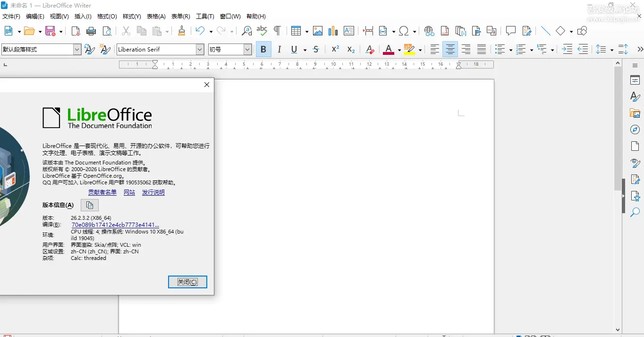
Task: Toggle Bold formatting
Action: point(263,49)
